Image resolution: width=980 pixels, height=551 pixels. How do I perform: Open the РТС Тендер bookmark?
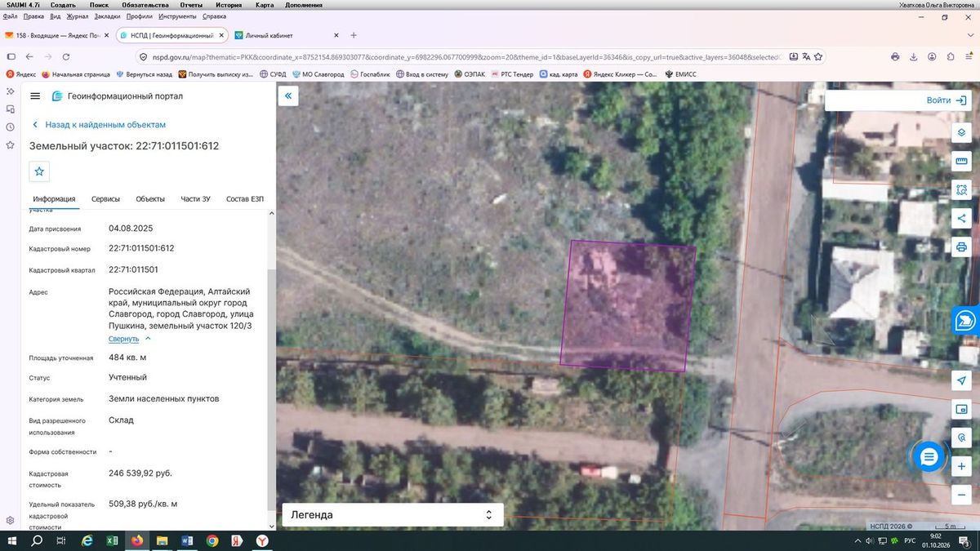point(511,74)
